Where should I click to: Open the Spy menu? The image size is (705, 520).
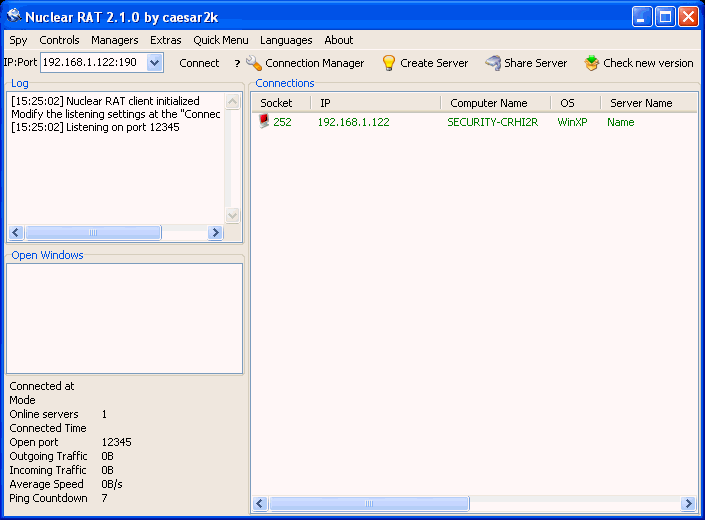point(18,40)
